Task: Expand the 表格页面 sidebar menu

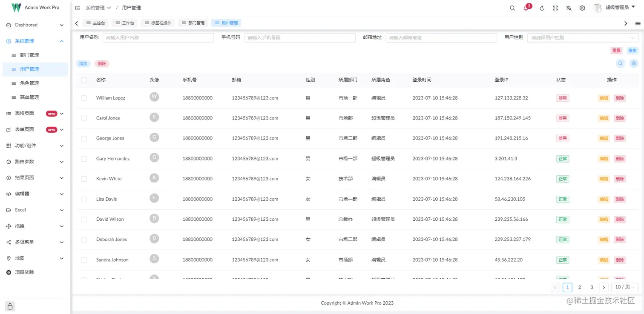Action: point(35,114)
